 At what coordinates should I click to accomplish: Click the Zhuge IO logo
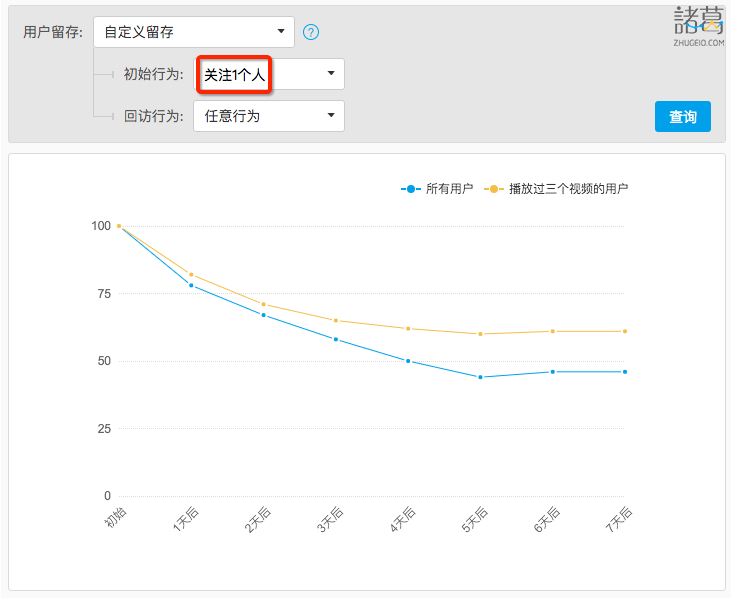pos(698,26)
